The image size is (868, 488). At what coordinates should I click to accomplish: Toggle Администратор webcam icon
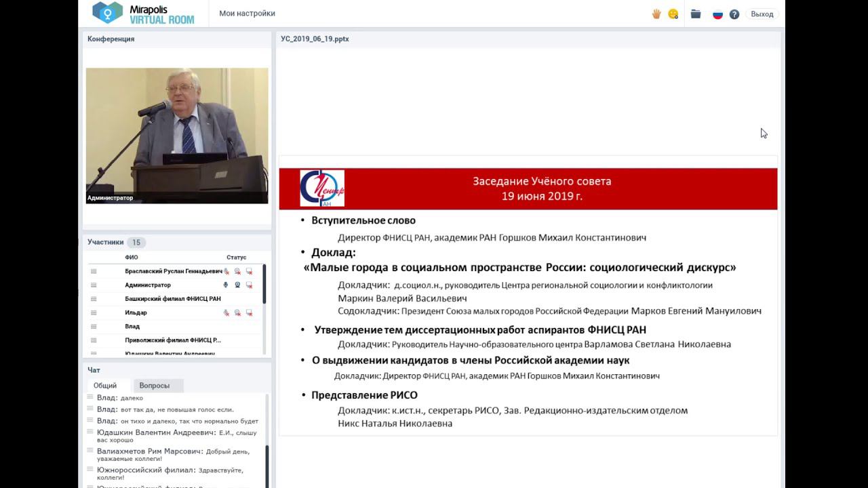pyautogui.click(x=237, y=285)
